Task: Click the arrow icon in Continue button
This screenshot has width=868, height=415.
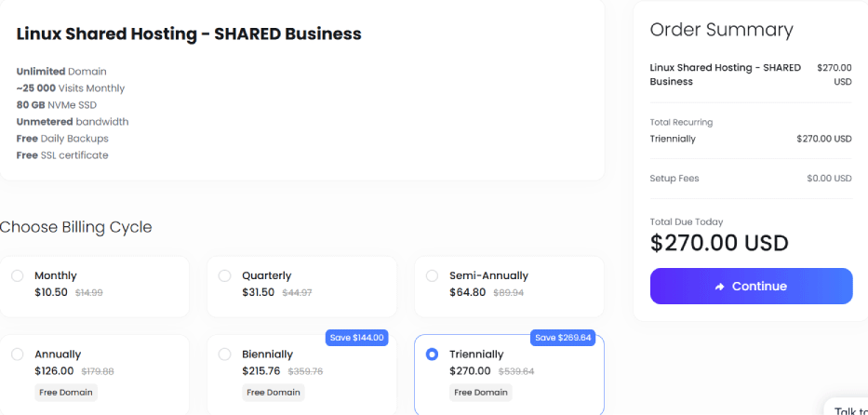Action: click(719, 287)
